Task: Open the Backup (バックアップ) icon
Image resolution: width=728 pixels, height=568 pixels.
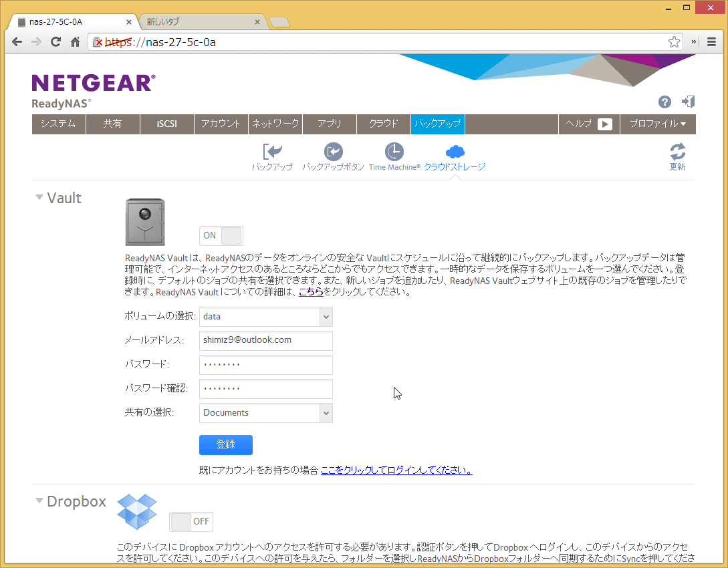Action: (272, 152)
